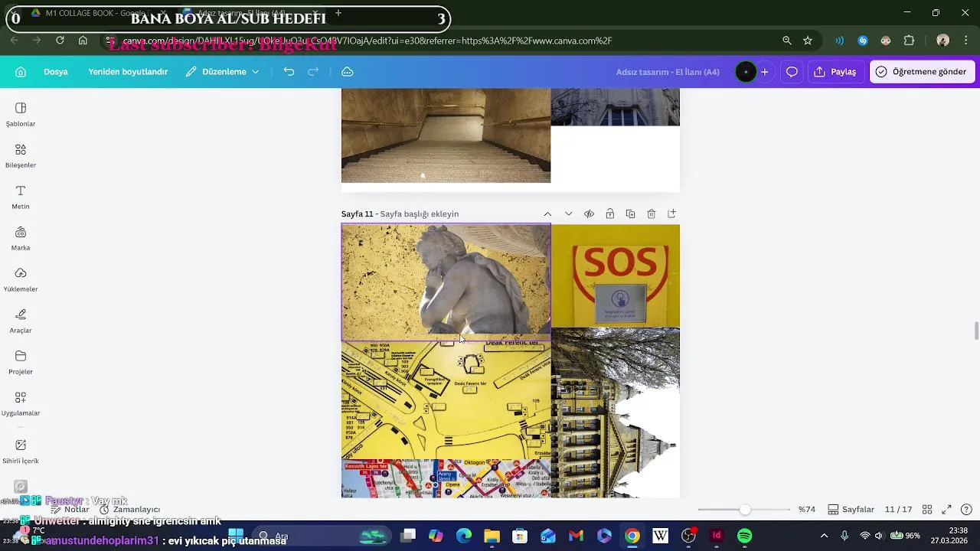Screen dimensions: 980x551
Task: Click the zoom slider handle
Action: point(745,510)
